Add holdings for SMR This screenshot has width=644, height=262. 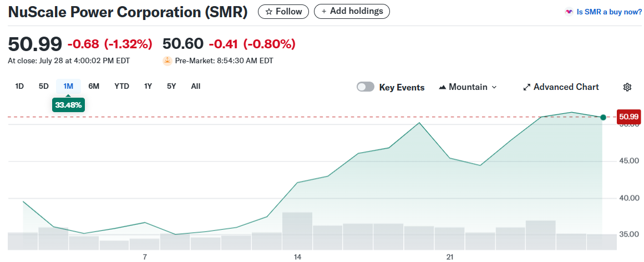(352, 11)
